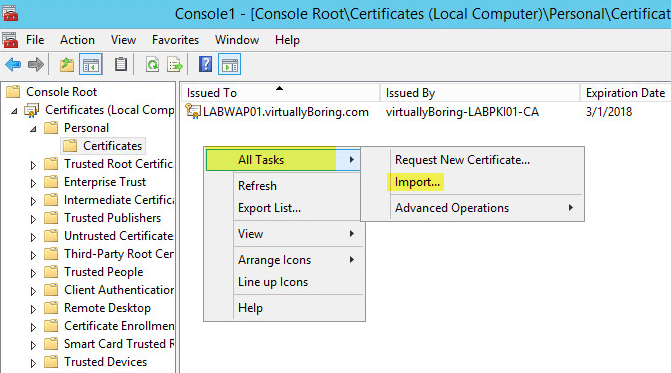Click the green Refresh toolbar icon
This screenshot has width=671, height=373.
pos(152,65)
